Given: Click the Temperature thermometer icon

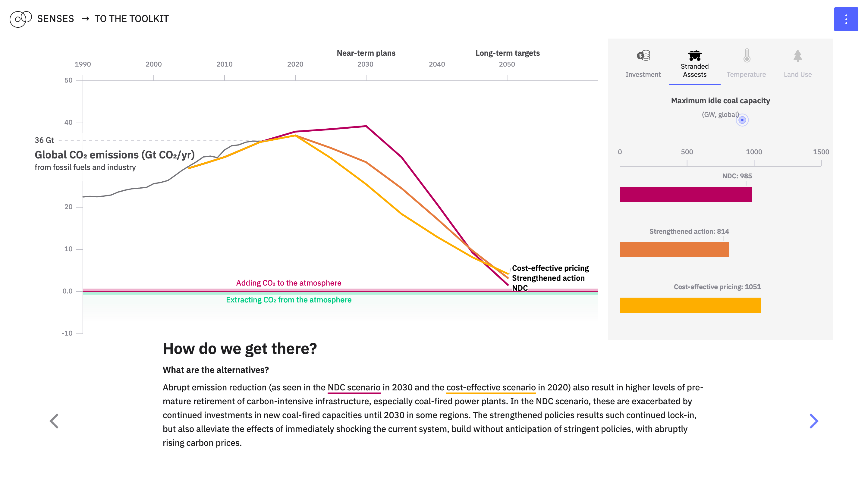Looking at the screenshot, I should [x=747, y=55].
